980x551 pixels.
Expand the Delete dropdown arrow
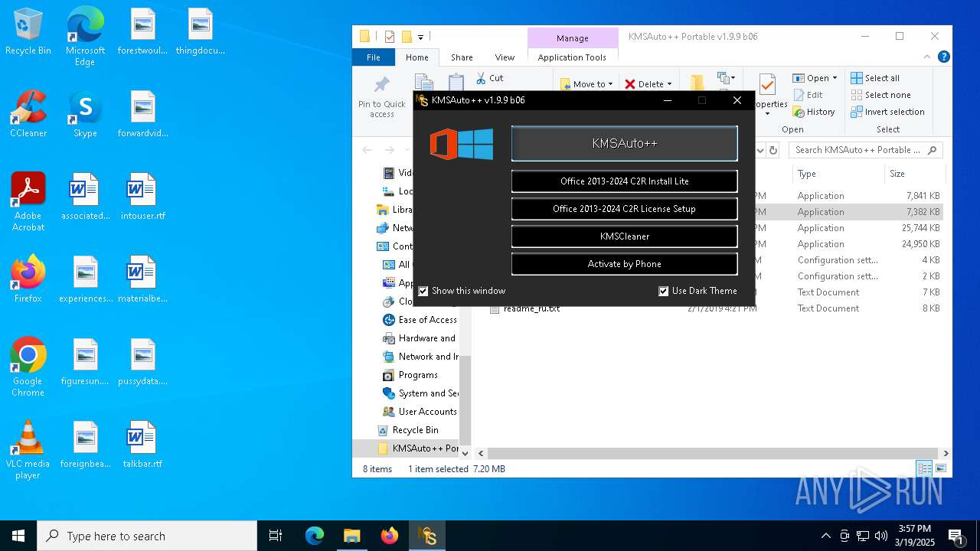(x=669, y=84)
